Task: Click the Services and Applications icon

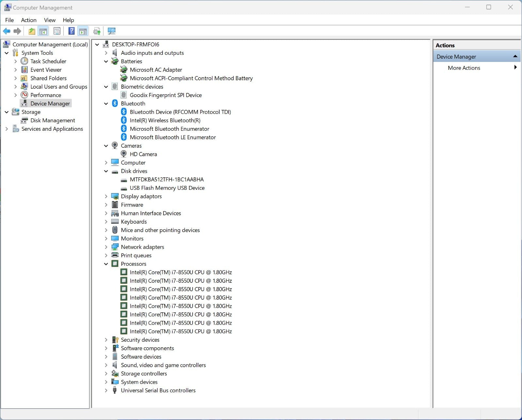Action: click(x=16, y=129)
